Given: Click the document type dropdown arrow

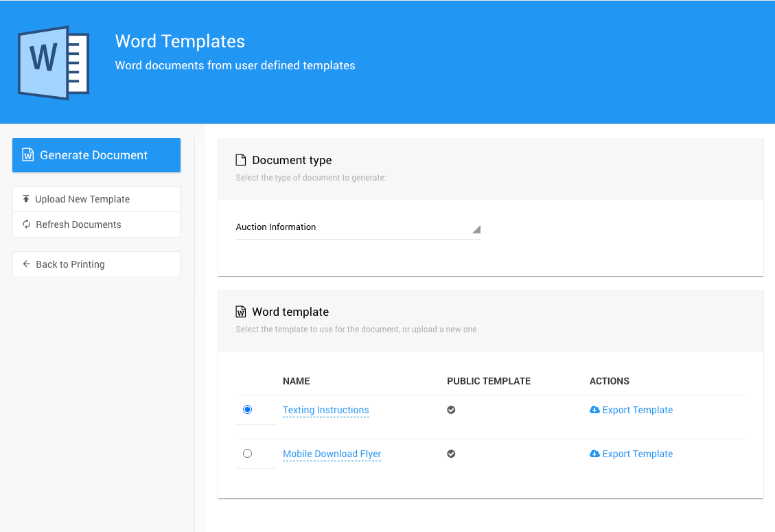Looking at the screenshot, I should tap(476, 229).
